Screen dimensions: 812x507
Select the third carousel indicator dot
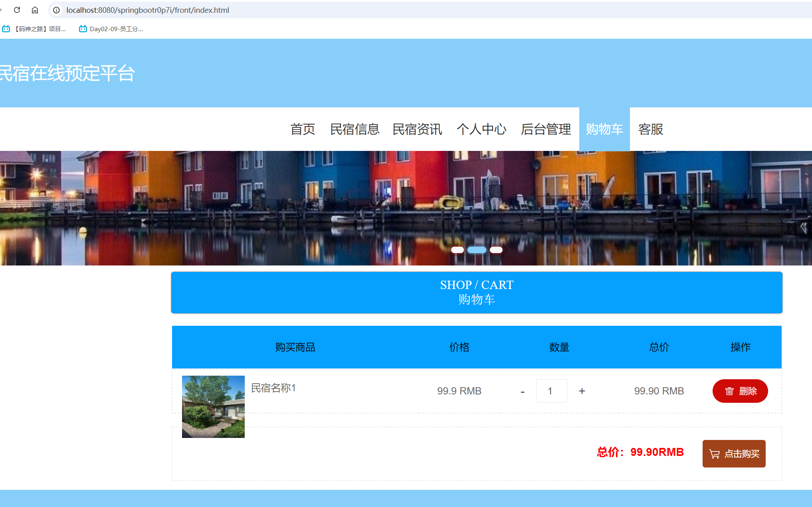(x=496, y=250)
